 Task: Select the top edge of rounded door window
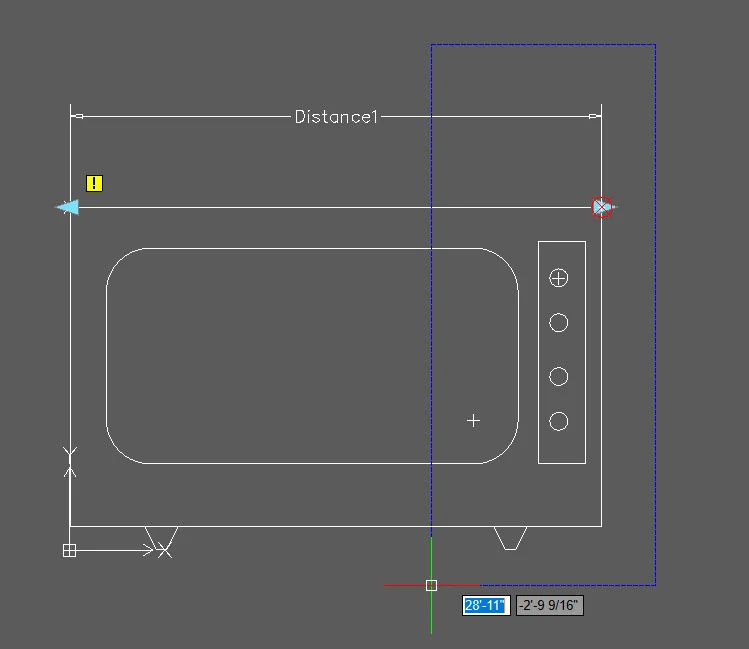click(312, 248)
